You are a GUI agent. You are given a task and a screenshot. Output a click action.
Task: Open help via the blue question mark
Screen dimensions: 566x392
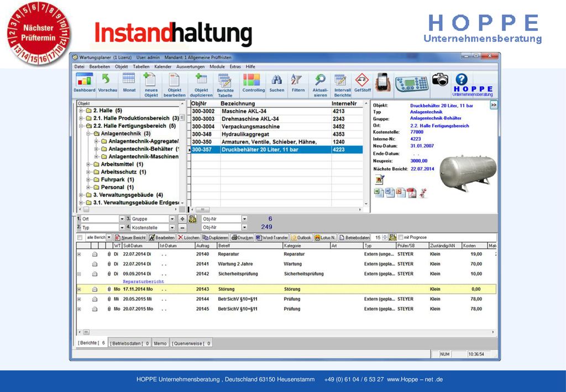(462, 79)
